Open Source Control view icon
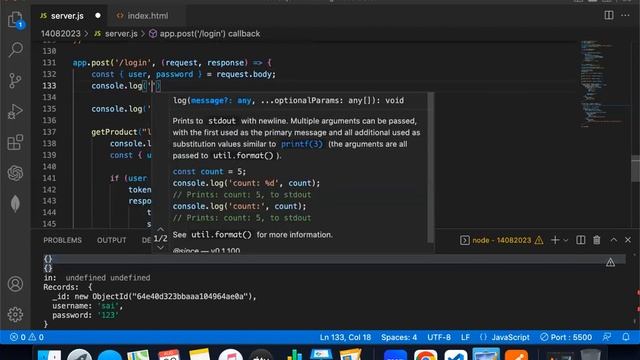This screenshot has height=360, width=640. coord(16,80)
